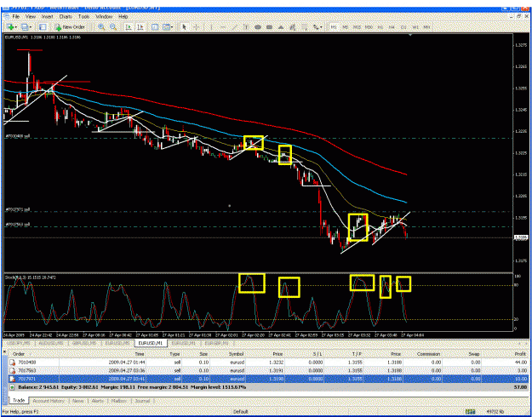The image size is (532, 417).
Task: Open the Account History terminal tab
Action: 49,401
